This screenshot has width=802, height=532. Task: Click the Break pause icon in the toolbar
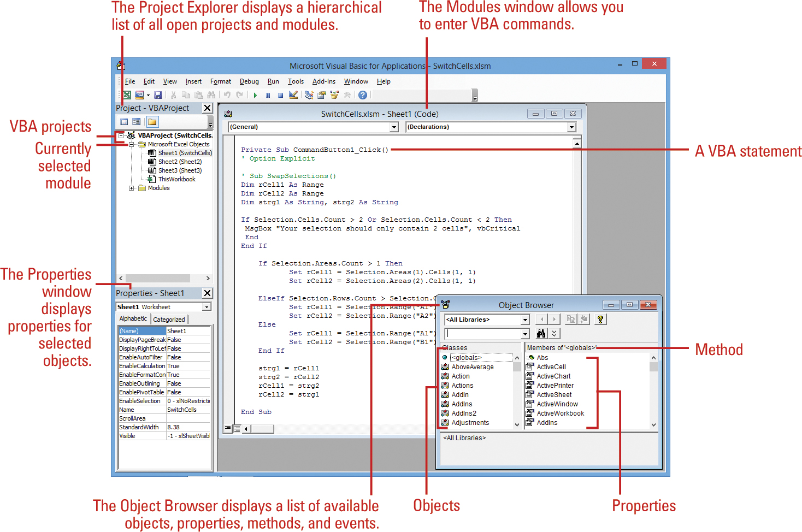(268, 95)
